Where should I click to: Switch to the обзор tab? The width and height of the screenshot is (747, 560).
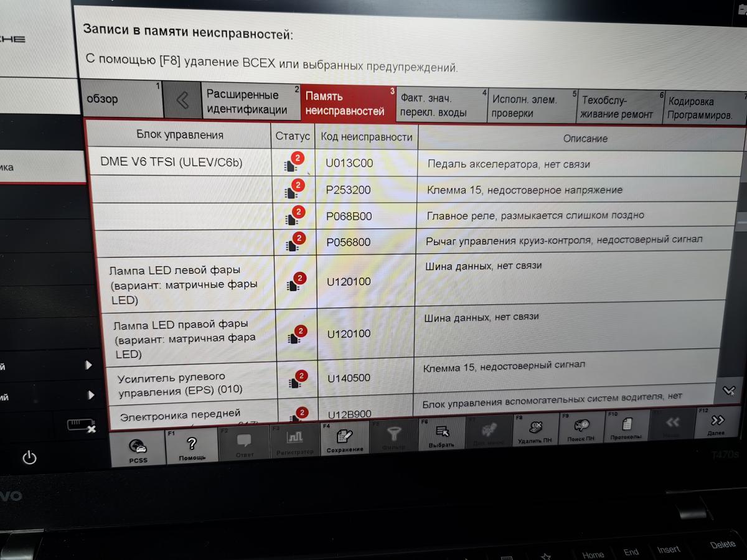coord(122,100)
